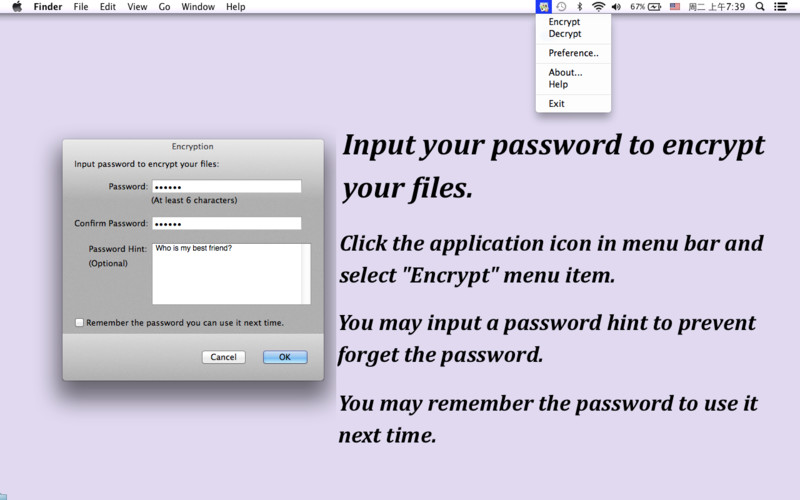The height and width of the screenshot is (500, 800).
Task: Click the battery status icon
Action: point(655,6)
